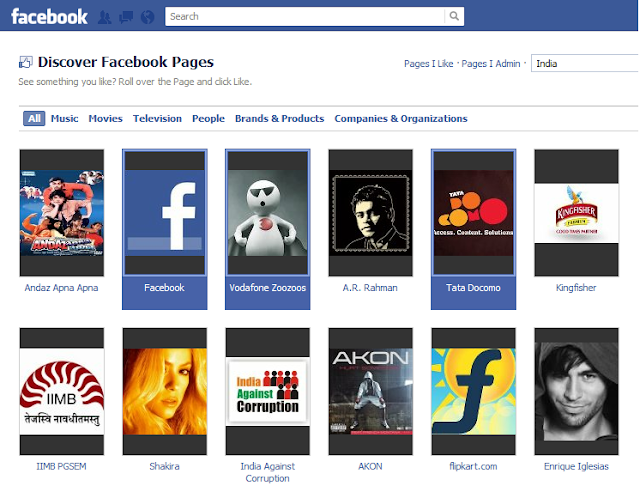
Task: Open the Facebook page name link
Action: tap(164, 288)
